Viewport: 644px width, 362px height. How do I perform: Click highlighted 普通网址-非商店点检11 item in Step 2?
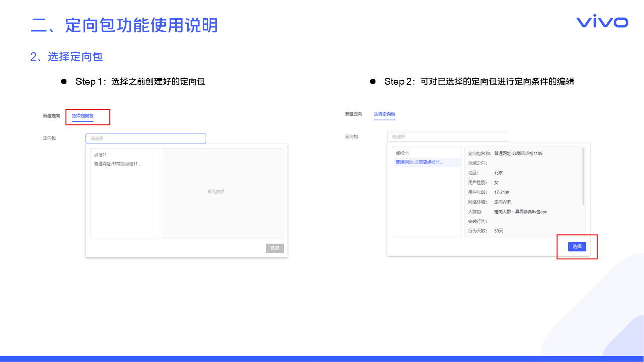click(x=419, y=162)
